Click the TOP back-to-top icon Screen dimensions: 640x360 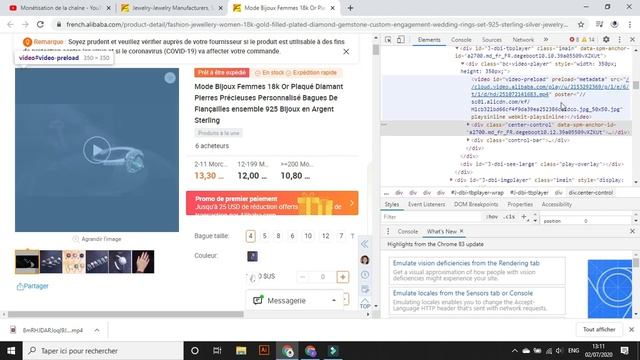(365, 303)
